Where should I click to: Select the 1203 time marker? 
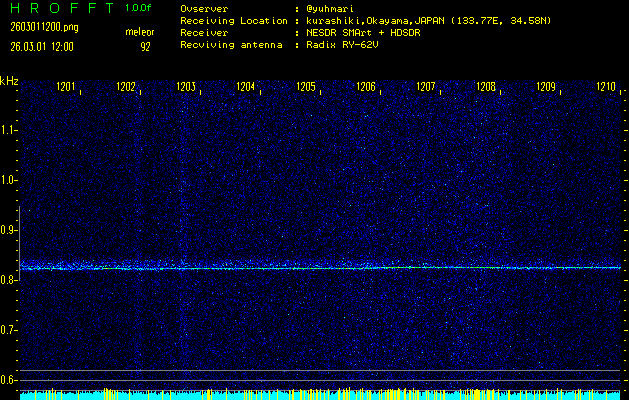[186, 88]
